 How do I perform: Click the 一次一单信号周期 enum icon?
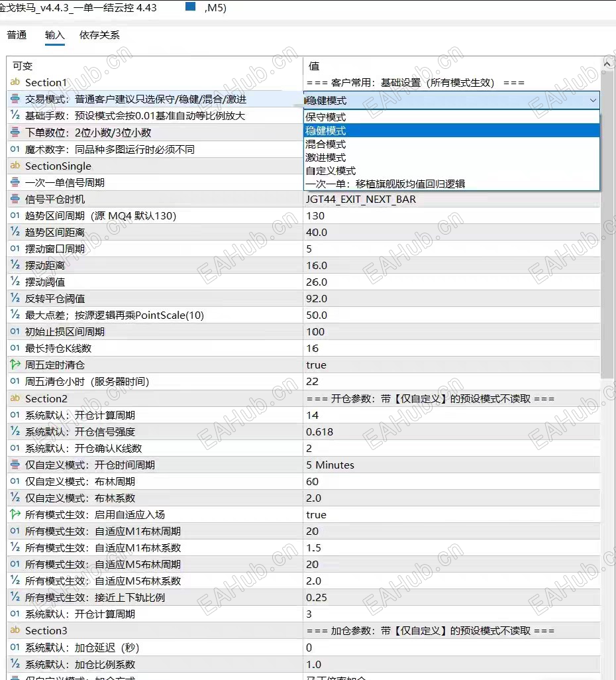tap(15, 182)
